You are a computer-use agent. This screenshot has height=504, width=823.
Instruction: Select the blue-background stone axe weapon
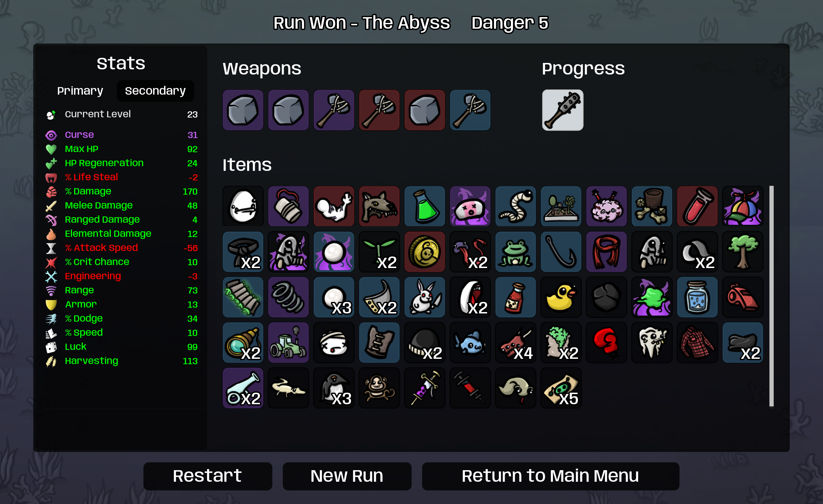pyautogui.click(x=470, y=110)
